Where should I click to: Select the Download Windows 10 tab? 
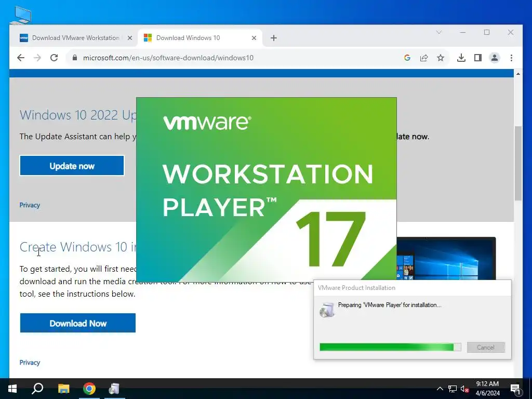coord(200,38)
